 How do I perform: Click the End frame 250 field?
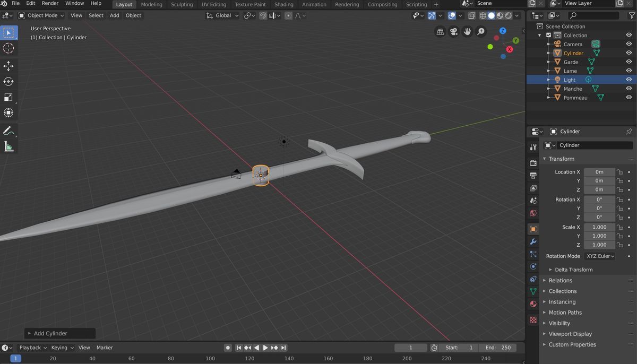tap(497, 348)
